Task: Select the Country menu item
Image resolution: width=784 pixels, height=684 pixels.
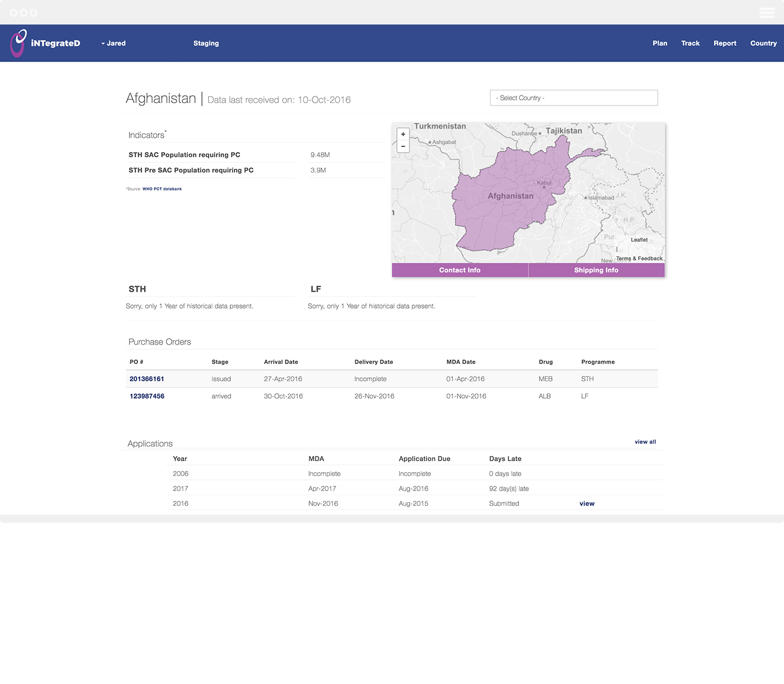Action: pyautogui.click(x=763, y=44)
